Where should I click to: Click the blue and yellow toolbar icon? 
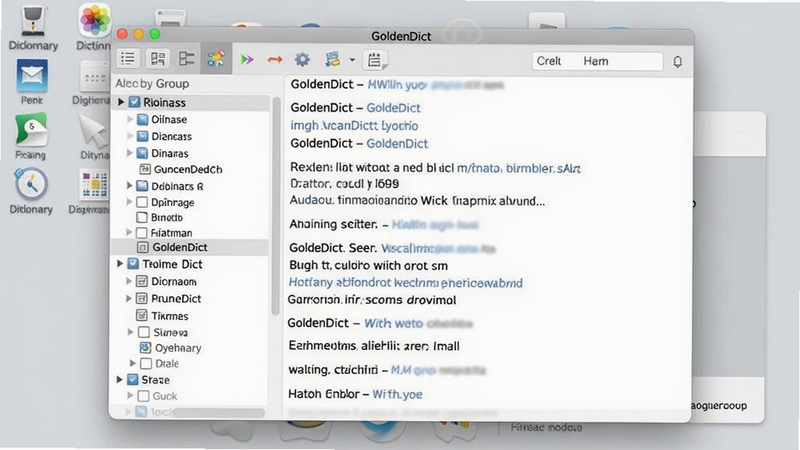point(333,59)
